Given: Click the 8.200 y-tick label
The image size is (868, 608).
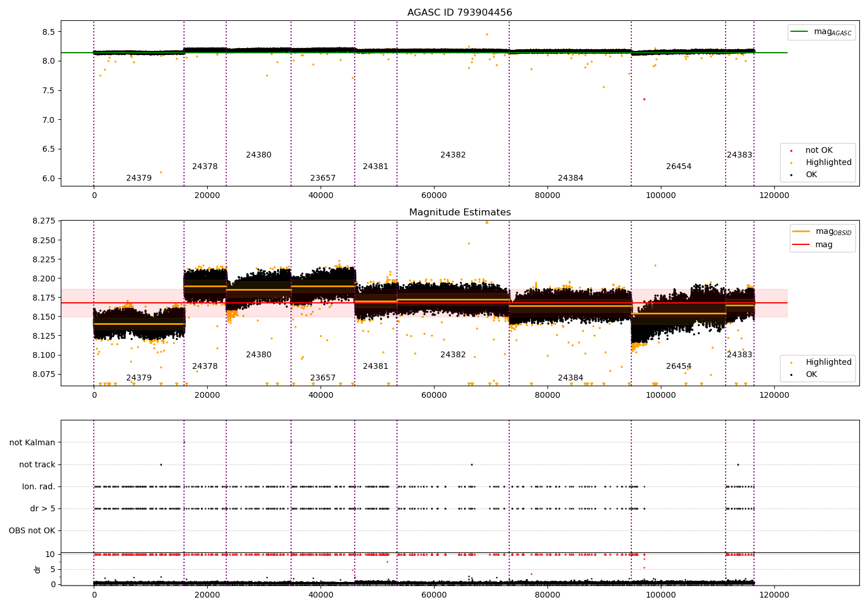Looking at the screenshot, I should tap(44, 279).
